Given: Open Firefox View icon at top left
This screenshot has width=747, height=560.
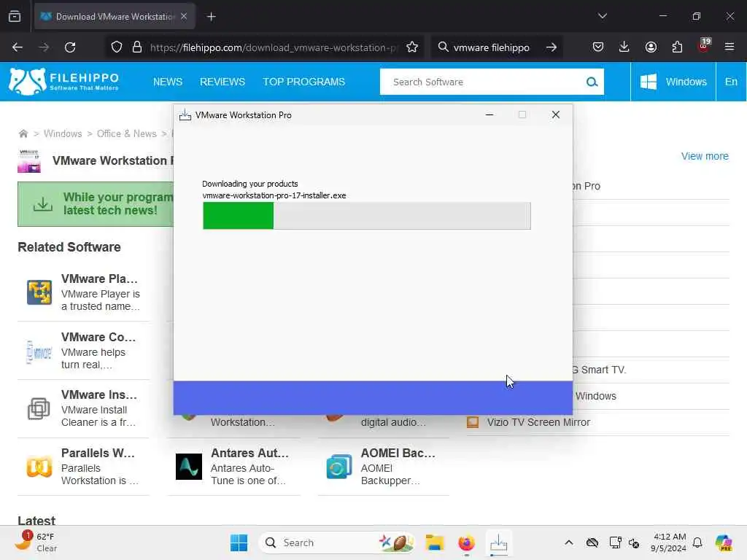Looking at the screenshot, I should (15, 17).
